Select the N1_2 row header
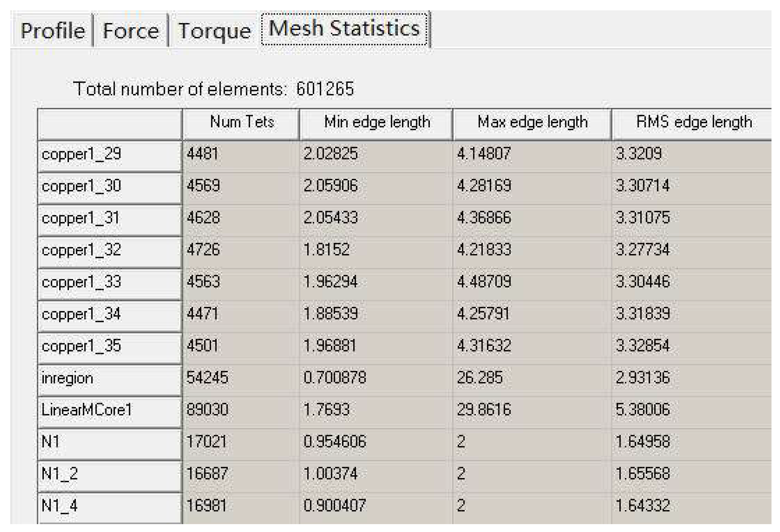The width and height of the screenshot is (780, 532). [110, 475]
